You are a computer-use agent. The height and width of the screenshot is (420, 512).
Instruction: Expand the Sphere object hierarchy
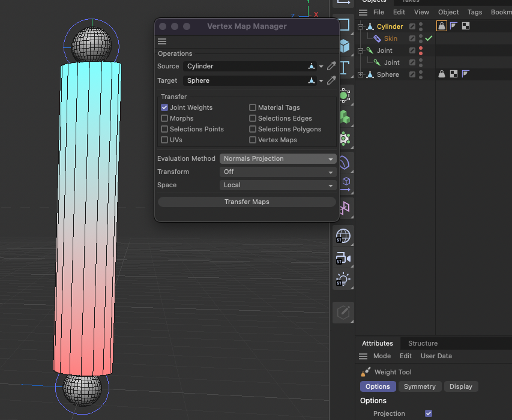pyautogui.click(x=360, y=74)
